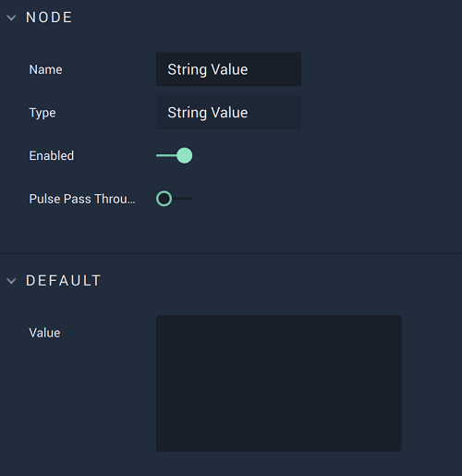
Task: Click the DEFAULT section header
Action: click(63, 281)
